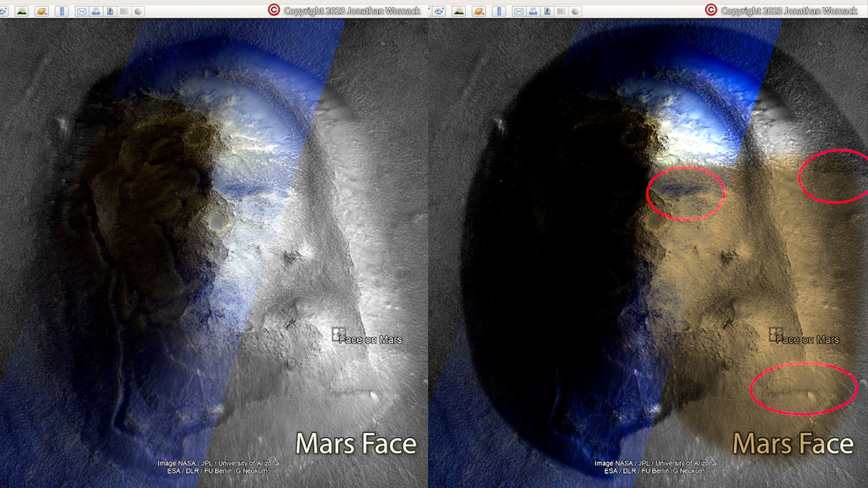This screenshot has width=868, height=488.
Task: Open planet switcher in right panel toolbar
Action: [x=479, y=11]
